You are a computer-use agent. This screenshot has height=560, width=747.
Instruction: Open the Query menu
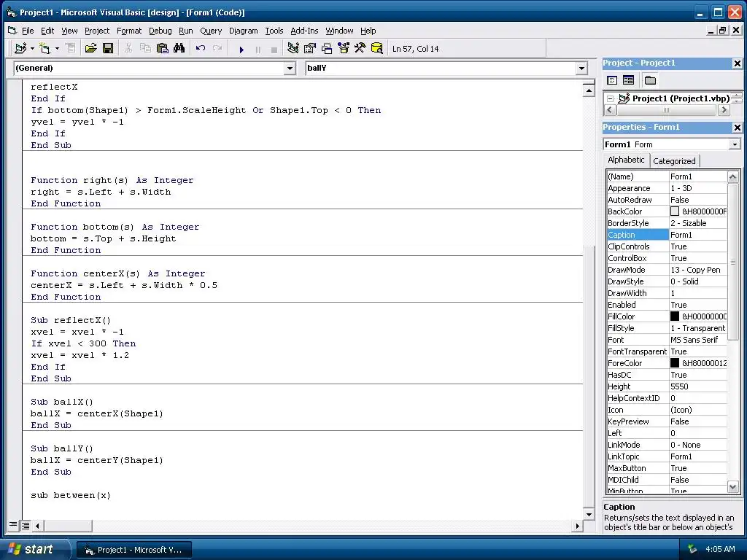tap(211, 31)
